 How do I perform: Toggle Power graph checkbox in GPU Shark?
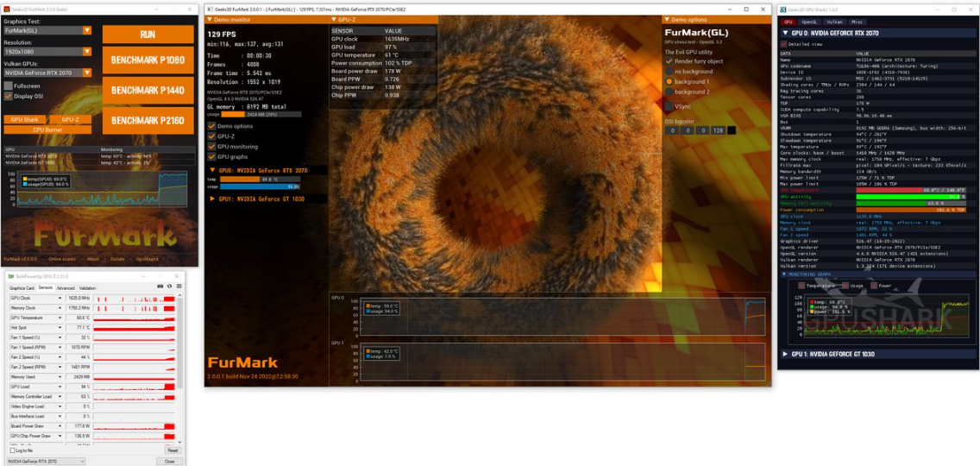873,286
